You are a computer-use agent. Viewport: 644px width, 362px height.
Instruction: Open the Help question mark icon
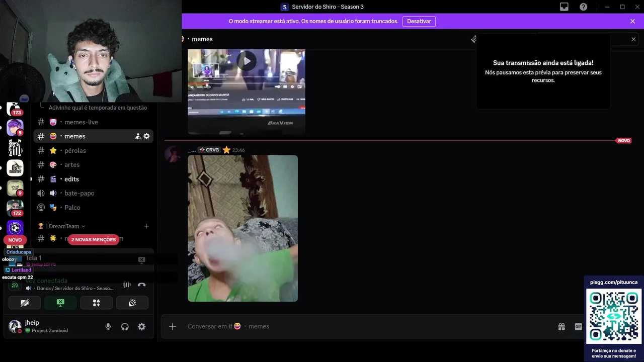point(583,7)
